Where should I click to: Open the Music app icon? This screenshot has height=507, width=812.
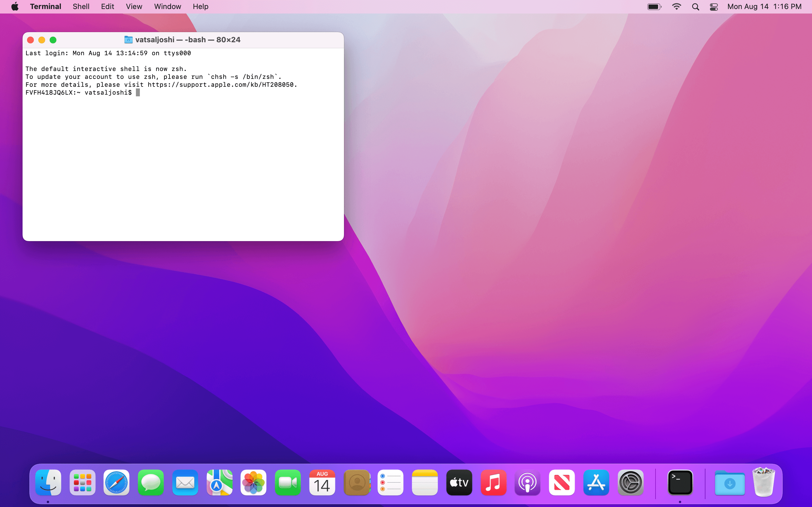pos(493,482)
